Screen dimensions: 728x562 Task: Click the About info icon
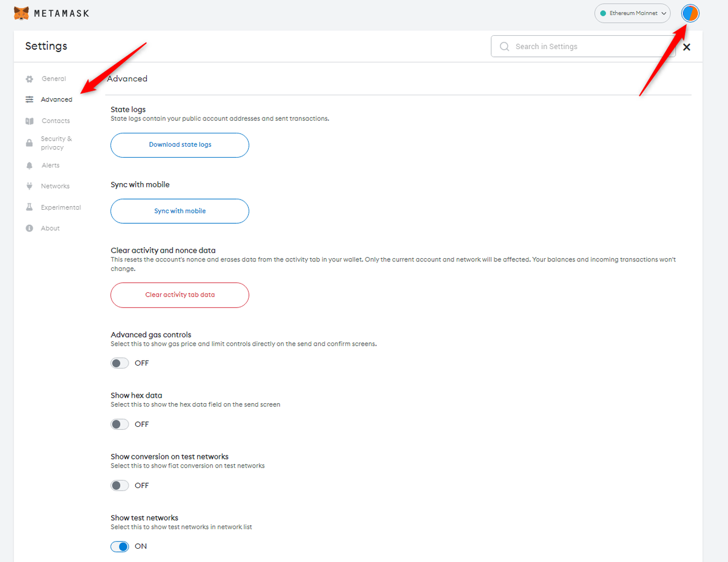click(x=29, y=228)
